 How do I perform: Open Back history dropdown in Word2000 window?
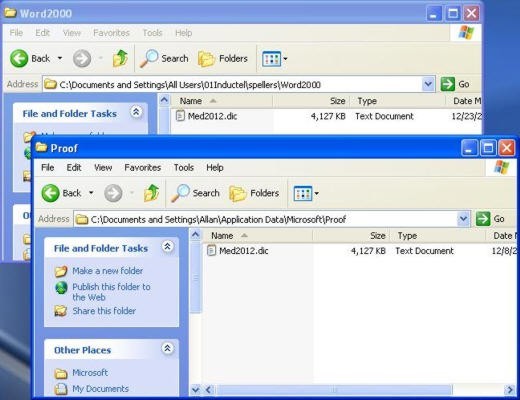coord(60,58)
